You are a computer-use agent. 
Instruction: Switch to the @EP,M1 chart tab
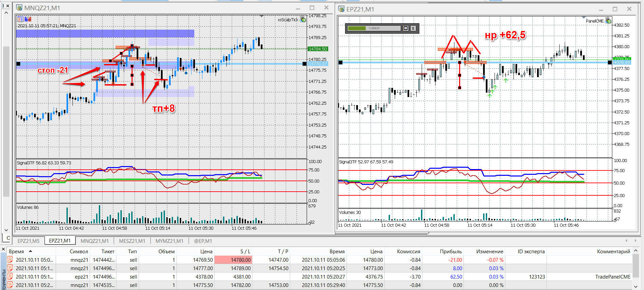tap(203, 241)
